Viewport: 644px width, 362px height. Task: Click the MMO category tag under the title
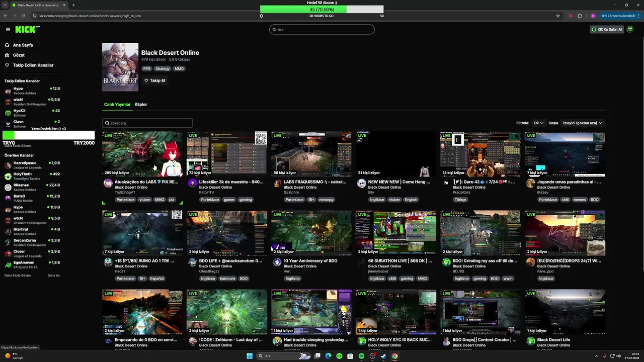click(x=179, y=69)
